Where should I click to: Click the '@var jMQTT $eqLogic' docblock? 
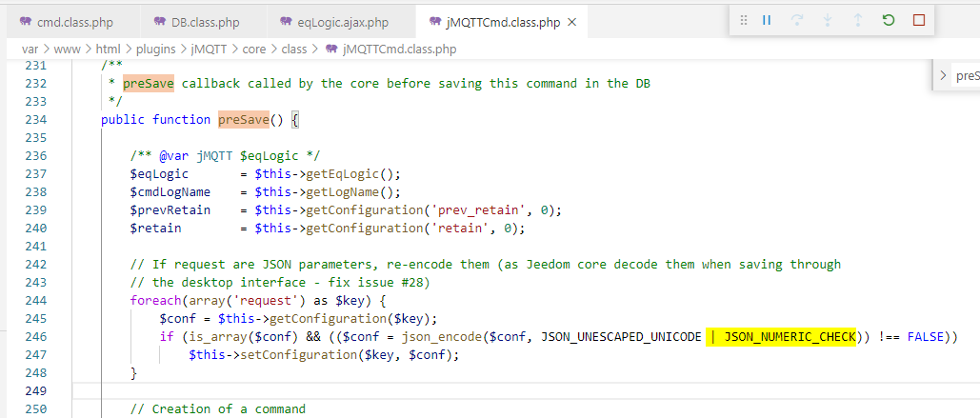click(225, 155)
